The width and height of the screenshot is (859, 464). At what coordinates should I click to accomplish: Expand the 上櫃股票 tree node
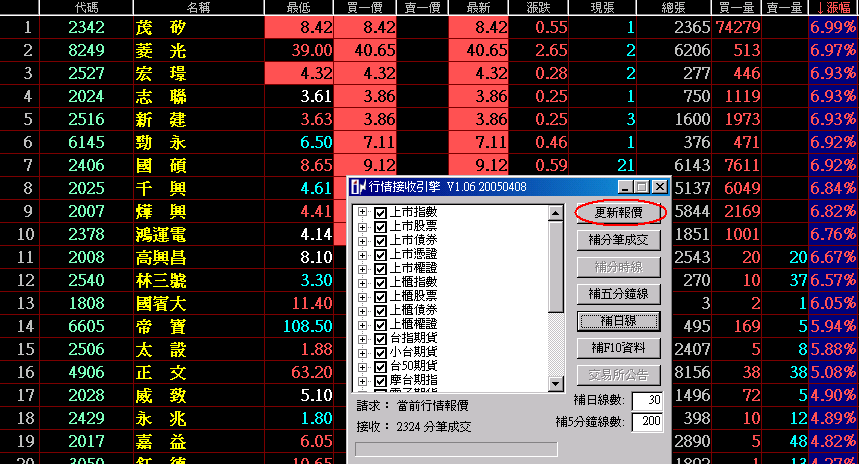pos(362,296)
